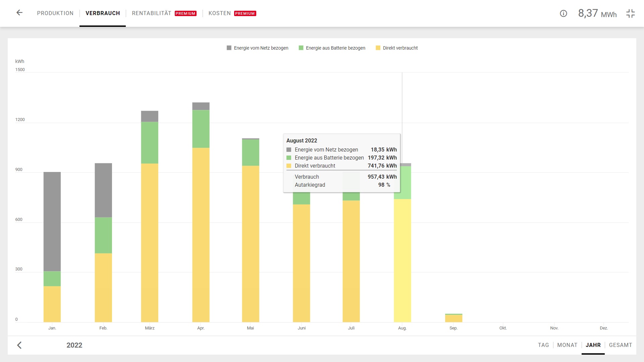The image size is (644, 362).
Task: Go to the previous year with the left chevron
Action: point(19,345)
